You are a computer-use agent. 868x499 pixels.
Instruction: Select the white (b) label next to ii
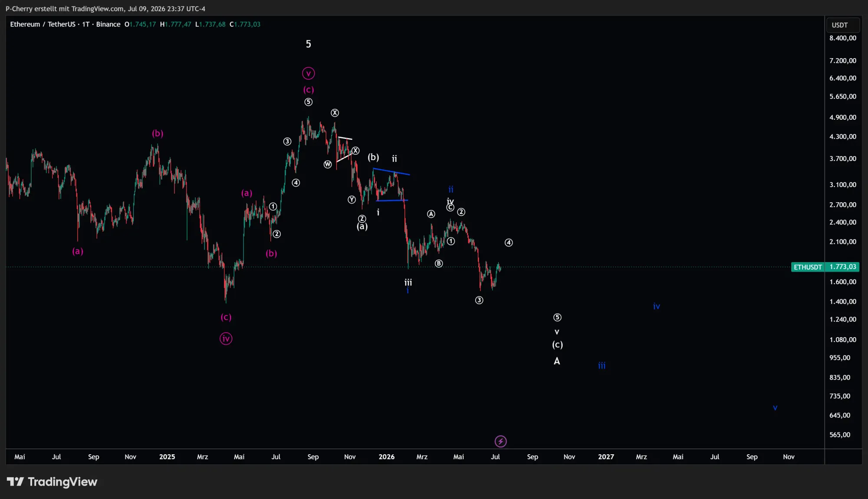[x=373, y=157]
